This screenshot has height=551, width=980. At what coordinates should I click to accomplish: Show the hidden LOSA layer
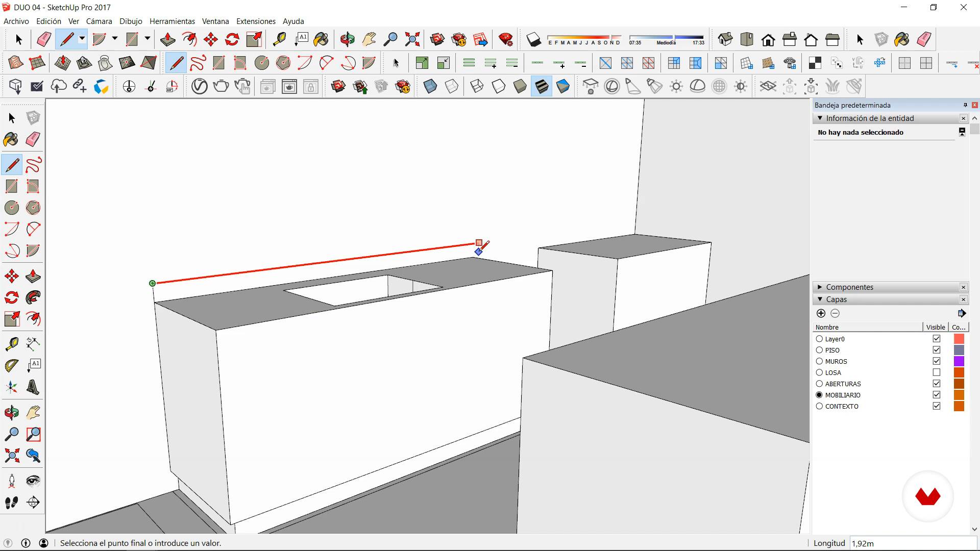coord(936,372)
